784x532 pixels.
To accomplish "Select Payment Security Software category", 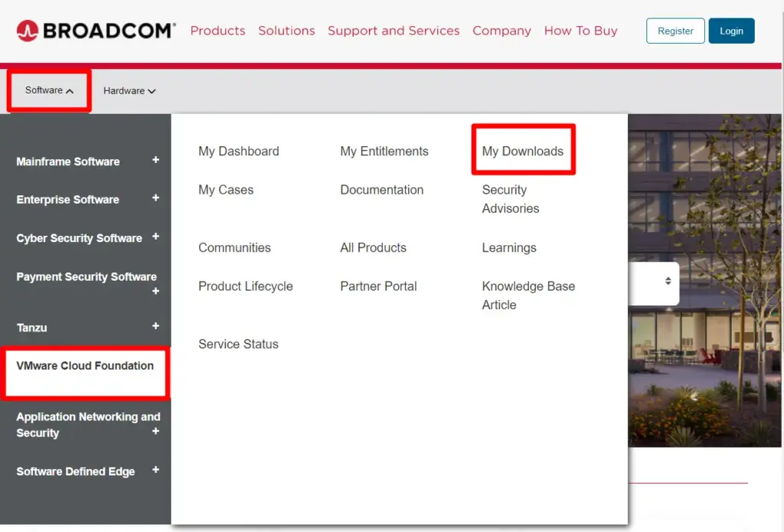I will (86, 276).
